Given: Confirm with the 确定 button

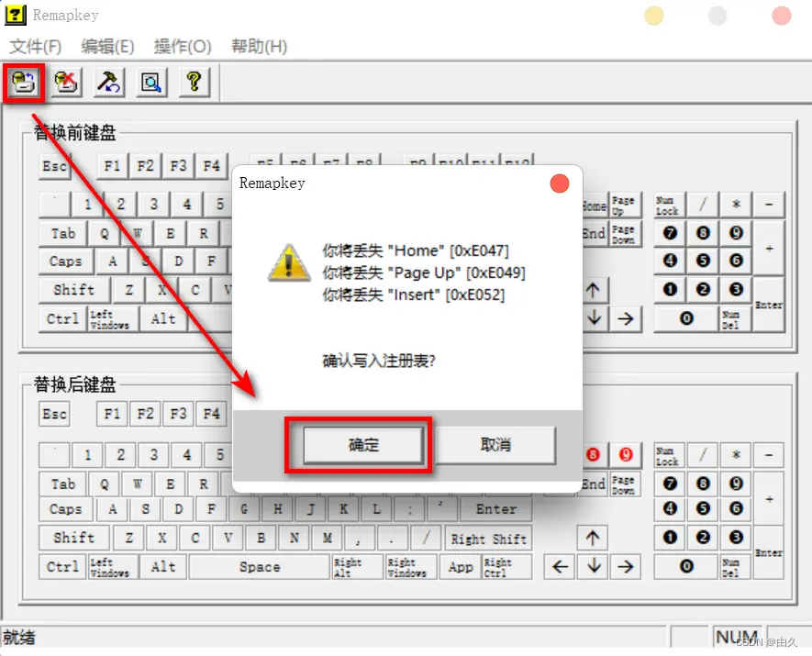Looking at the screenshot, I should click(x=363, y=445).
